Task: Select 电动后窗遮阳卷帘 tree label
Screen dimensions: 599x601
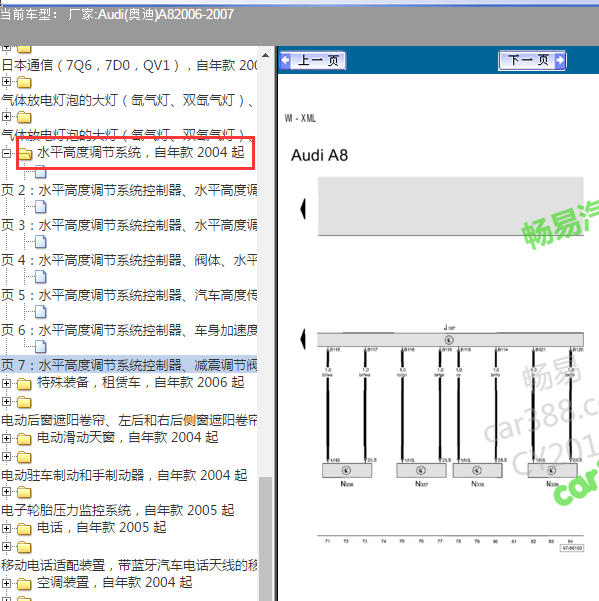Action: click(129, 420)
